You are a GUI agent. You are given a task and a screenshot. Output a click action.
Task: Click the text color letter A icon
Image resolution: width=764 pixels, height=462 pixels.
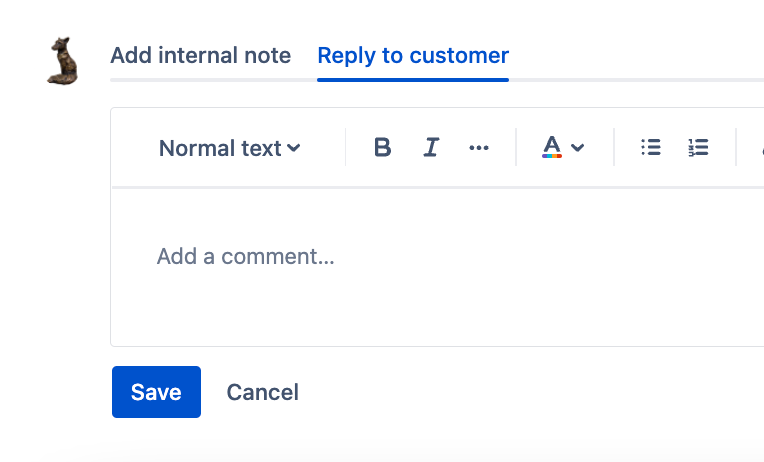(x=552, y=147)
